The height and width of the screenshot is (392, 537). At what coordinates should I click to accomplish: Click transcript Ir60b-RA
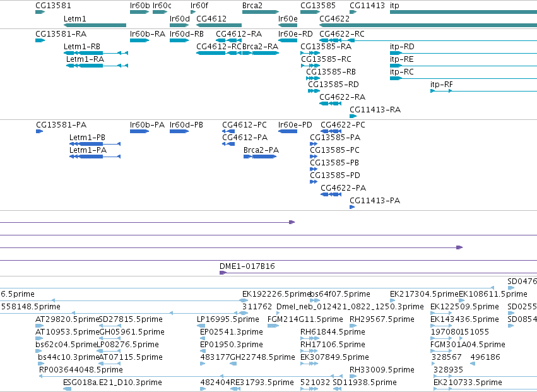point(148,34)
